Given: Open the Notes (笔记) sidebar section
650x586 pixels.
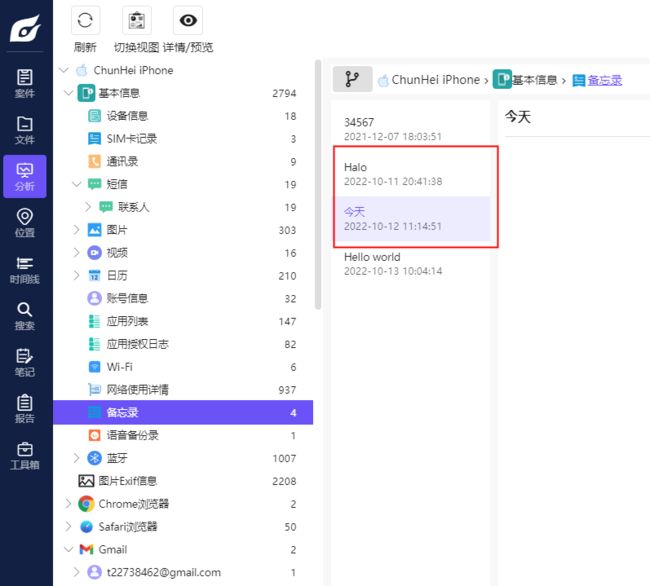Looking at the screenshot, I should click(24, 362).
